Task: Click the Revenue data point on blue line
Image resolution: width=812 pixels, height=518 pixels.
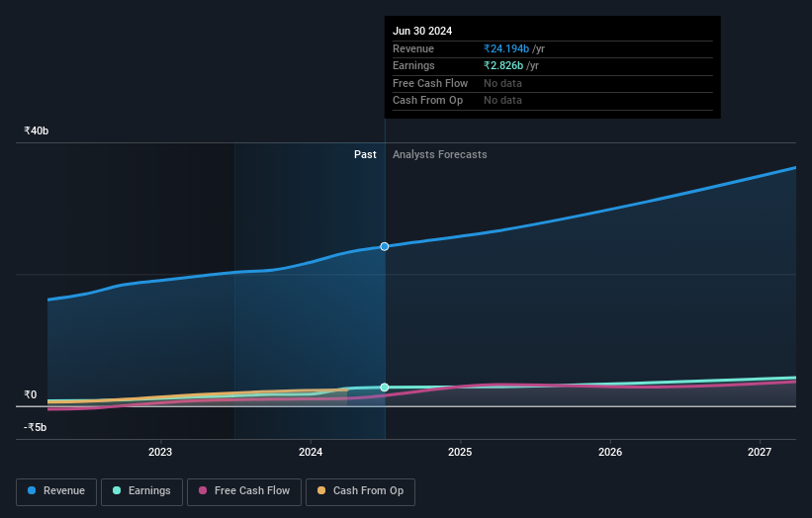Action: point(385,246)
